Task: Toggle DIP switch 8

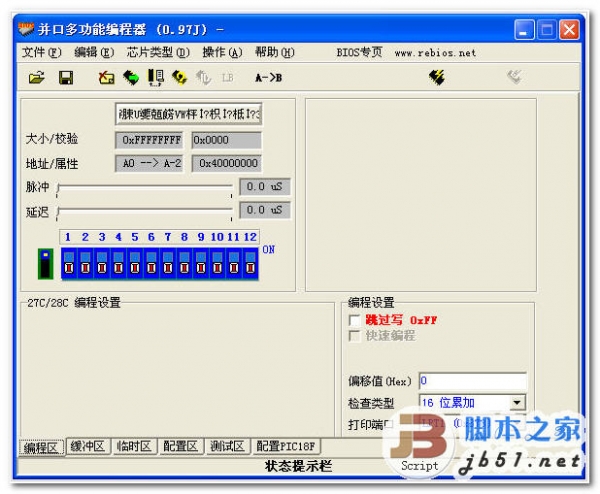Action: pyautogui.click(x=184, y=264)
